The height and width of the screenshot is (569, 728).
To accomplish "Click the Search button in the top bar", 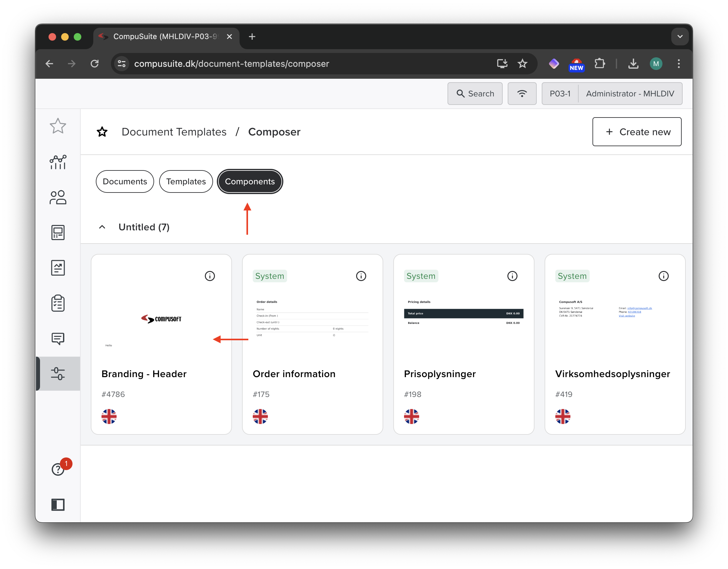I will (x=475, y=94).
